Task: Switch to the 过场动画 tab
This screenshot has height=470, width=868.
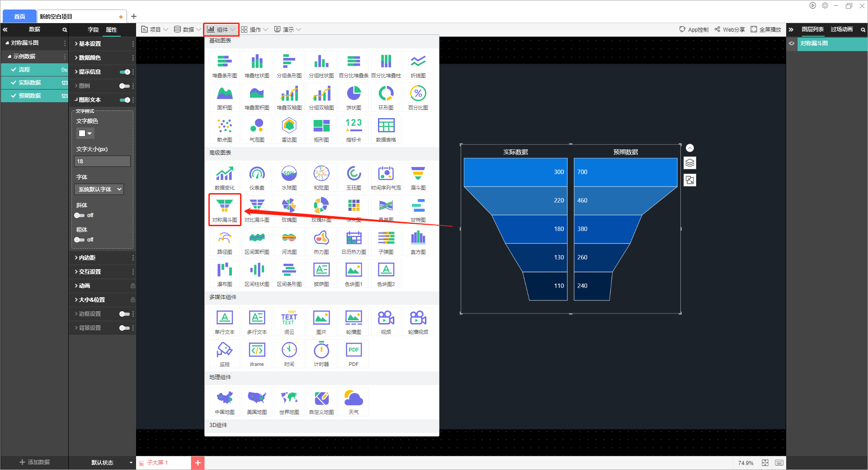Action: [x=841, y=29]
